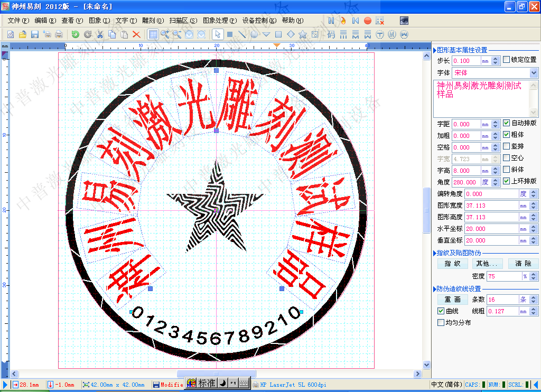Open the 编辑 (E) menu
The width and height of the screenshot is (541, 392).
click(x=45, y=21)
